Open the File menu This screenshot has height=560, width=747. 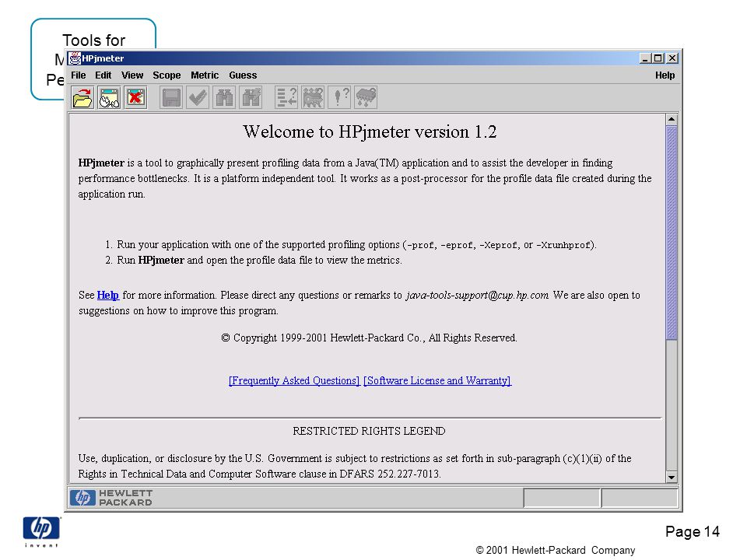pos(78,75)
